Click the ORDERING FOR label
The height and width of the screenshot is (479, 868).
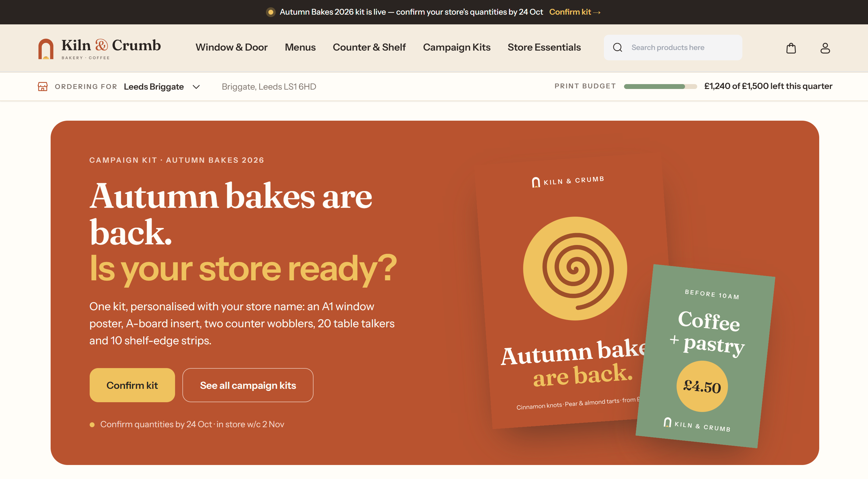[86, 87]
